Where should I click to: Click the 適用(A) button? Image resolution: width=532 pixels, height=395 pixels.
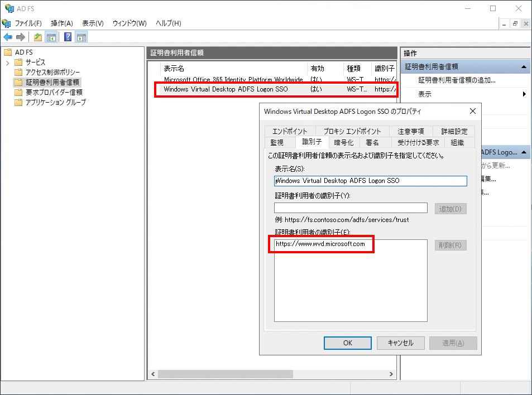tap(453, 343)
